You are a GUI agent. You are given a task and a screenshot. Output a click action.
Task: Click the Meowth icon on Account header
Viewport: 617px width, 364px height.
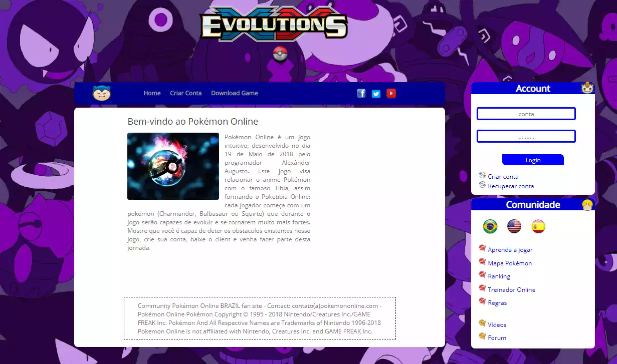pyautogui.click(x=587, y=88)
